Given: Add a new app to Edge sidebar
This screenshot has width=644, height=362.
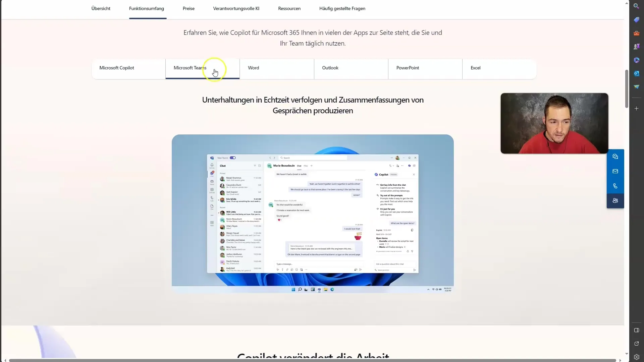Looking at the screenshot, I should 636,109.
